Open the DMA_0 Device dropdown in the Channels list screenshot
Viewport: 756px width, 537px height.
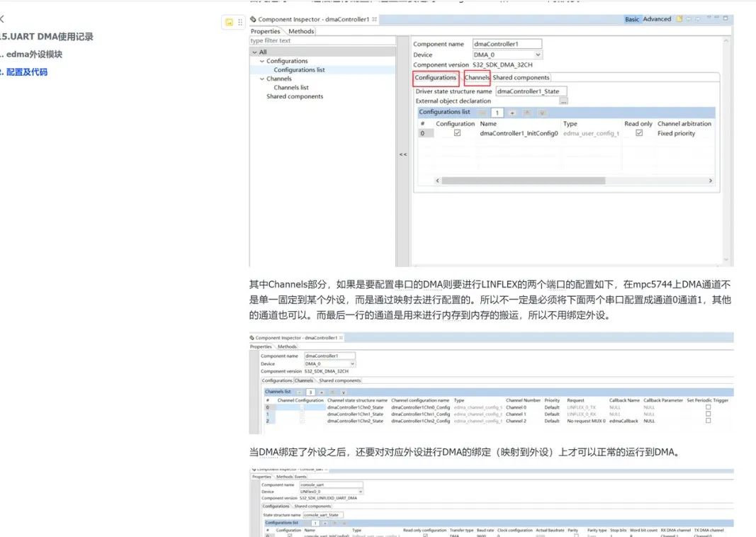[352, 364]
